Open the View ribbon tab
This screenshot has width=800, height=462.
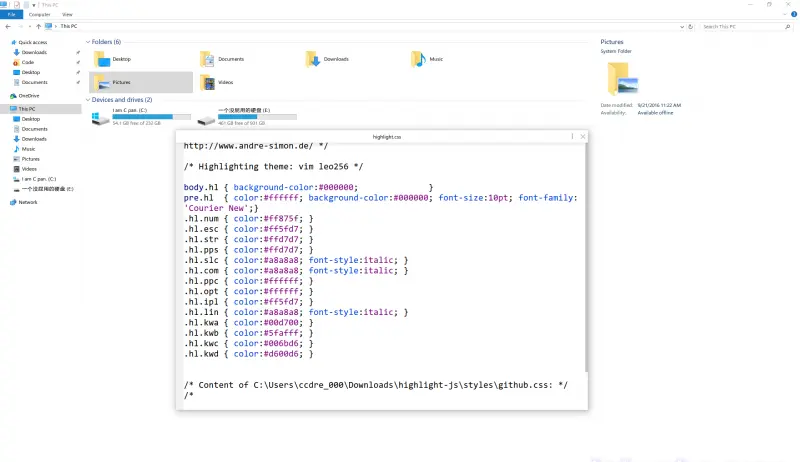pos(67,14)
